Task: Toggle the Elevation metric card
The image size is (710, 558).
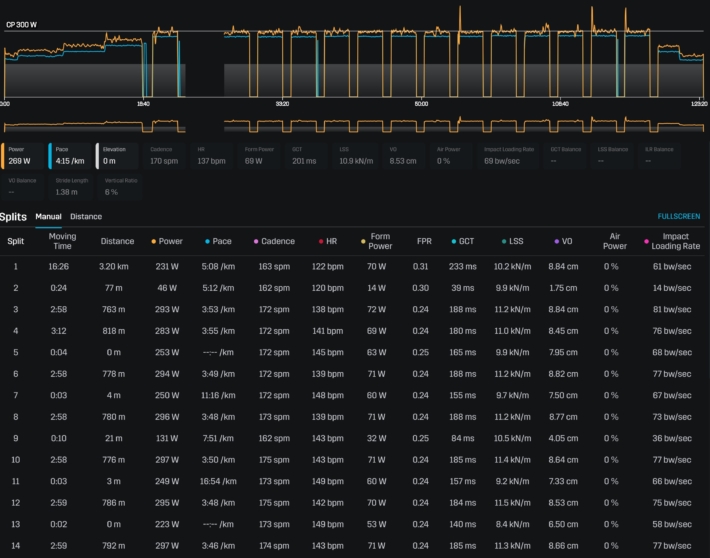Action: (x=118, y=154)
